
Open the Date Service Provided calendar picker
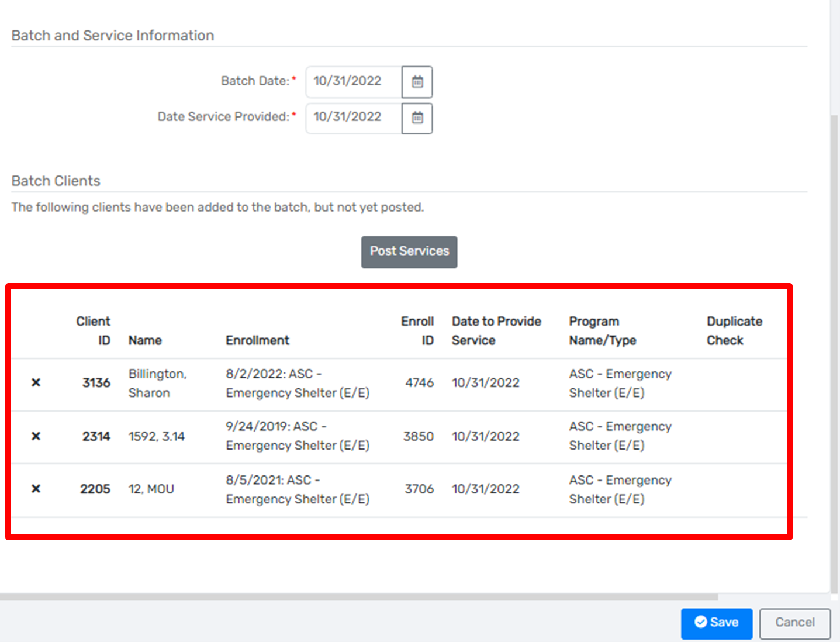417,118
